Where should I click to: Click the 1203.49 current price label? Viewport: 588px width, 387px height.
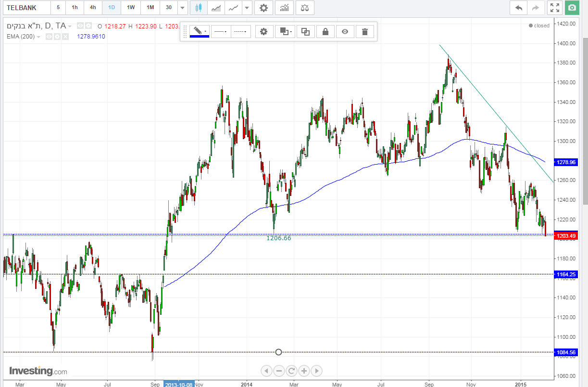click(x=565, y=236)
